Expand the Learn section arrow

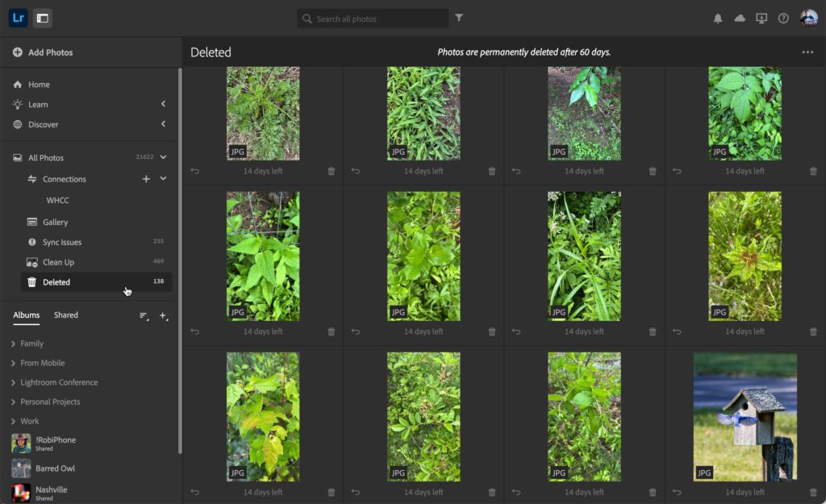coord(163,104)
